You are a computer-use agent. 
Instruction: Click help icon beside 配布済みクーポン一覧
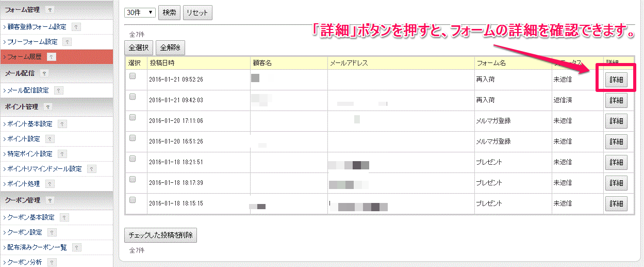[x=76, y=247]
